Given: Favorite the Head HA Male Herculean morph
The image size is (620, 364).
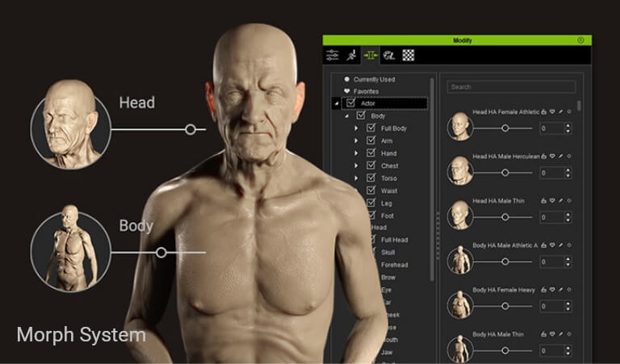Looking at the screenshot, I should point(552,157).
